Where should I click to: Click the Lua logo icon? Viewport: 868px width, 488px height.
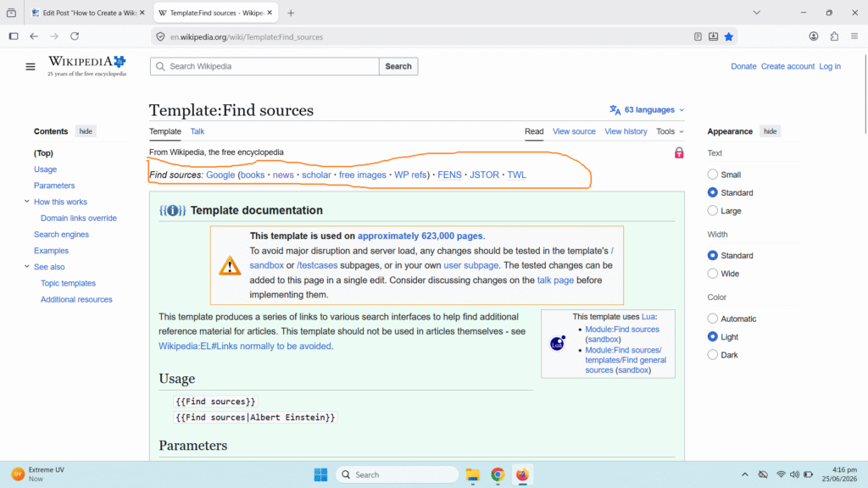pos(557,344)
